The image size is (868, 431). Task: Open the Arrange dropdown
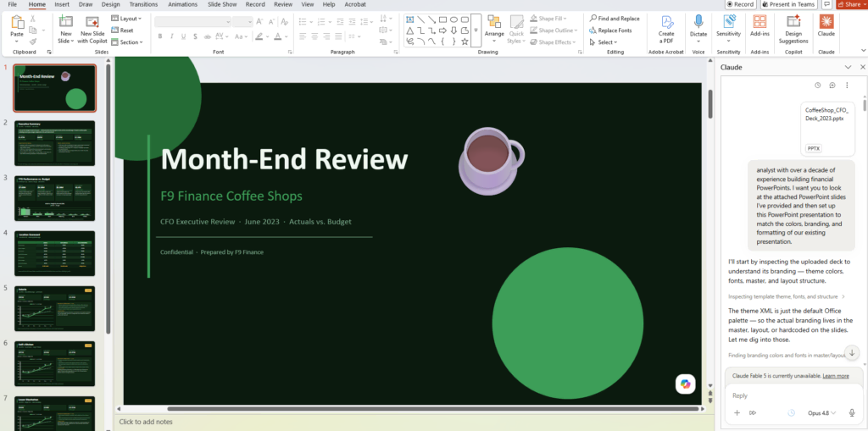(x=494, y=30)
